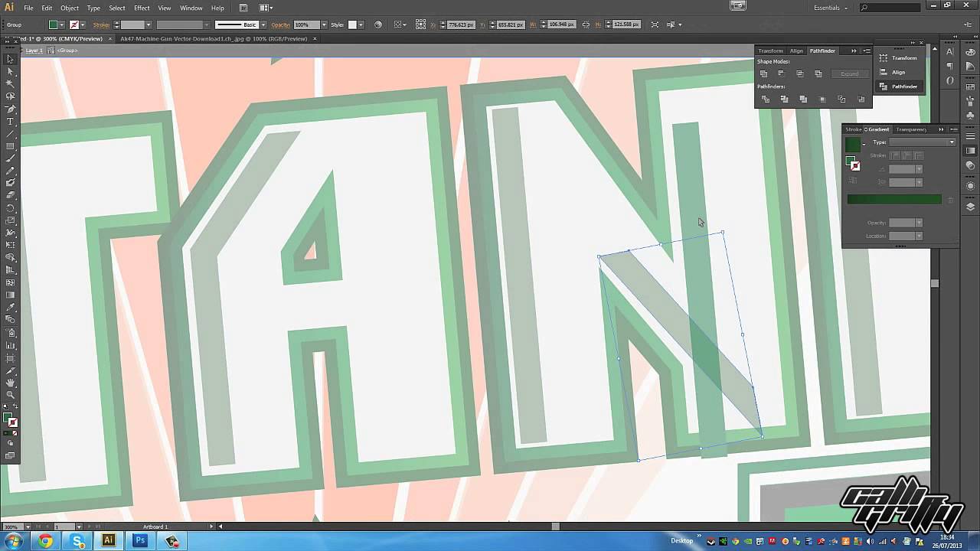
Task: Click the Trim pathfinder icon
Action: click(x=784, y=99)
